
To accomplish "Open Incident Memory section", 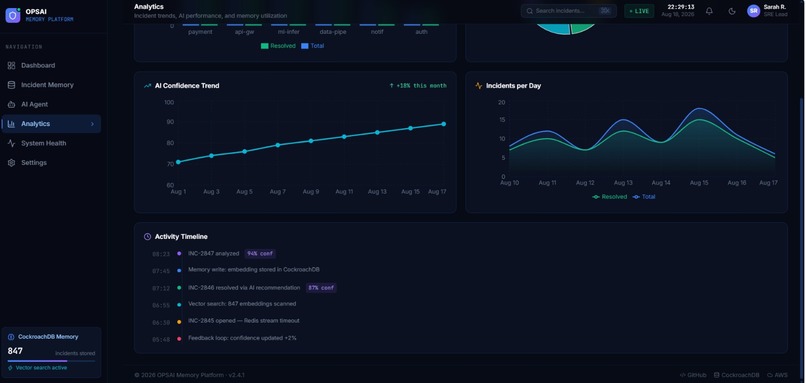I will pos(51,85).
